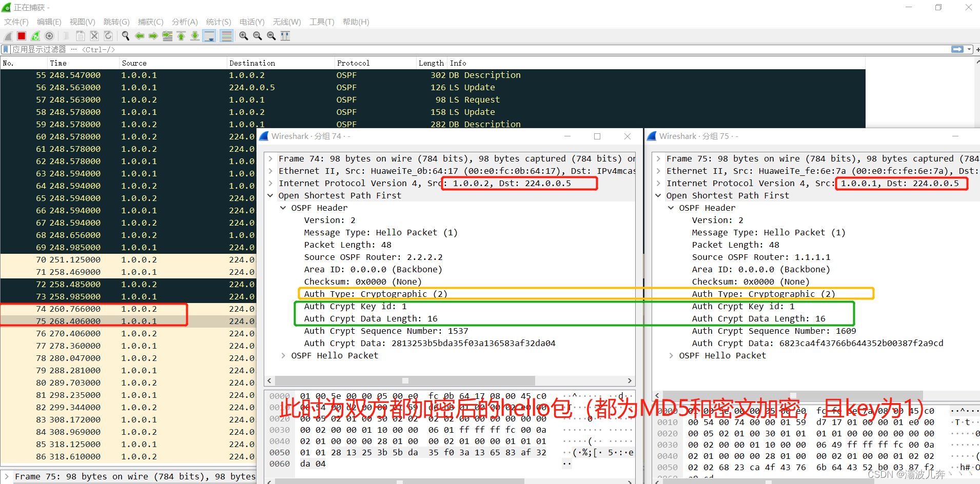Expand OSPF Hello Packet in frame 74
The width and height of the screenshot is (980, 484).
(283, 355)
